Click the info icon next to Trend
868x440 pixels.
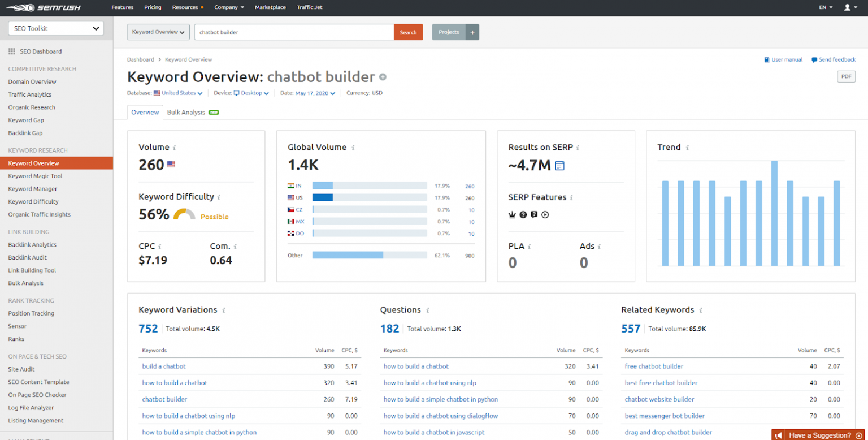tap(686, 147)
